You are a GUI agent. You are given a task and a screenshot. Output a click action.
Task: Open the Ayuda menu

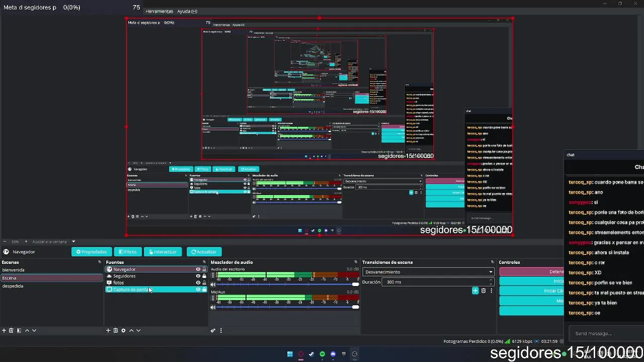click(187, 11)
